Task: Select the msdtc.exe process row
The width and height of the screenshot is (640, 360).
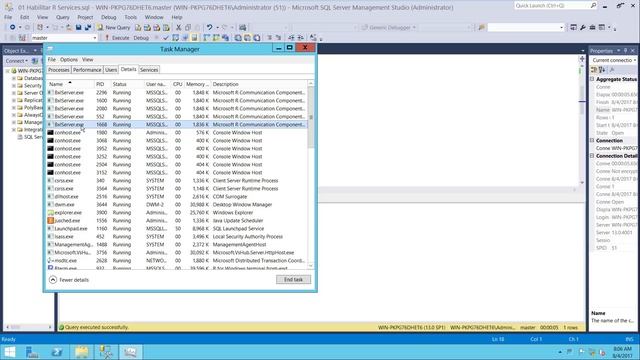Action: coord(176,260)
